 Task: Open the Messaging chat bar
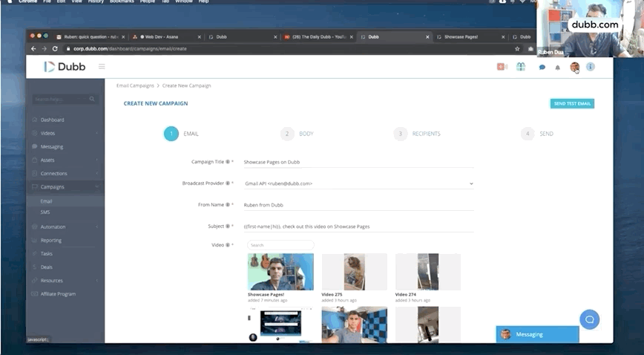click(537, 334)
